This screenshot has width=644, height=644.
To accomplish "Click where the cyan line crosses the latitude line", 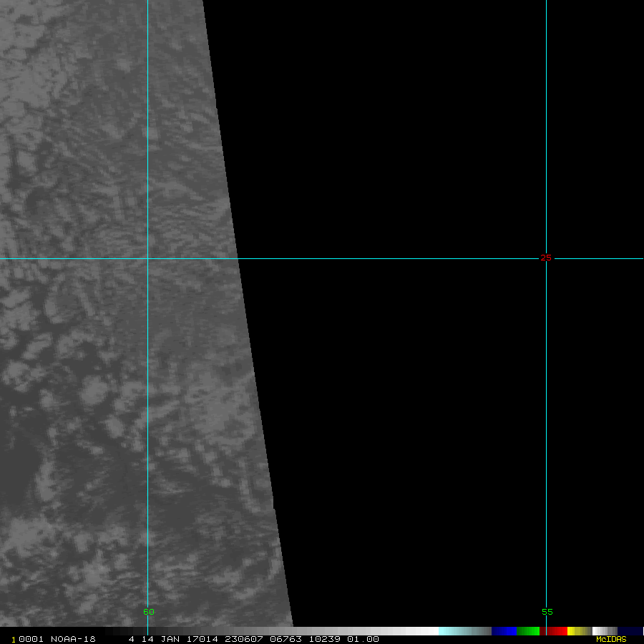I will coord(147,258).
